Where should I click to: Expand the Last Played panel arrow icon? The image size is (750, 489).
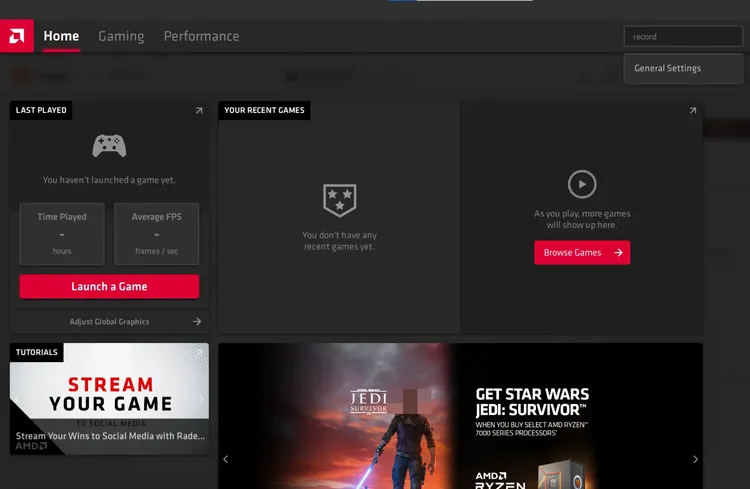(x=199, y=111)
